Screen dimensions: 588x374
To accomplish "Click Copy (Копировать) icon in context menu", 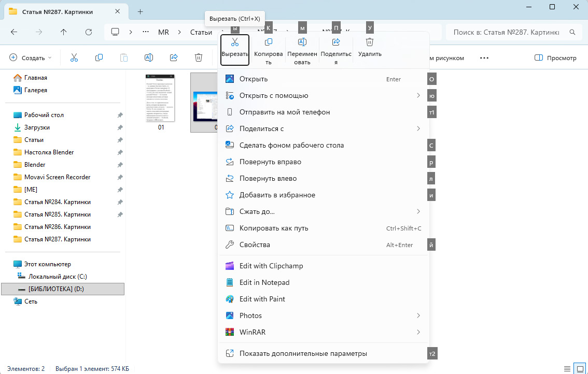I will click(269, 42).
